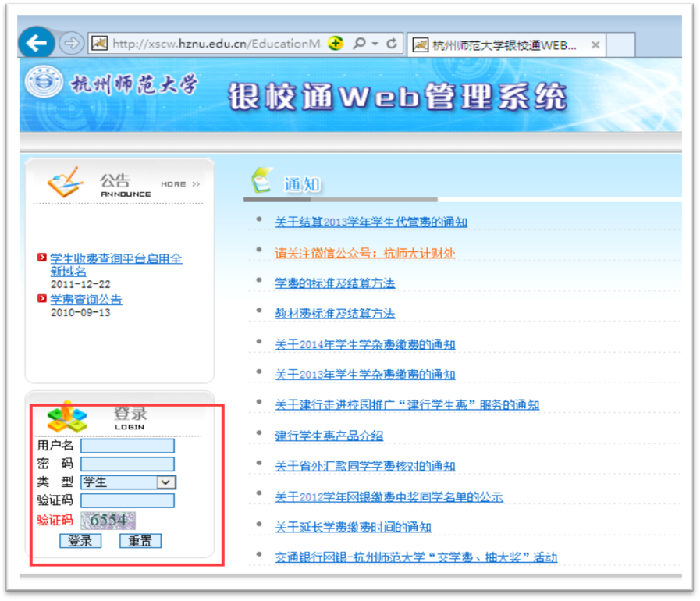Open the 学费的标准及结算方法 notice link
Image resolution: width=700 pixels, height=601 pixels.
[x=335, y=283]
